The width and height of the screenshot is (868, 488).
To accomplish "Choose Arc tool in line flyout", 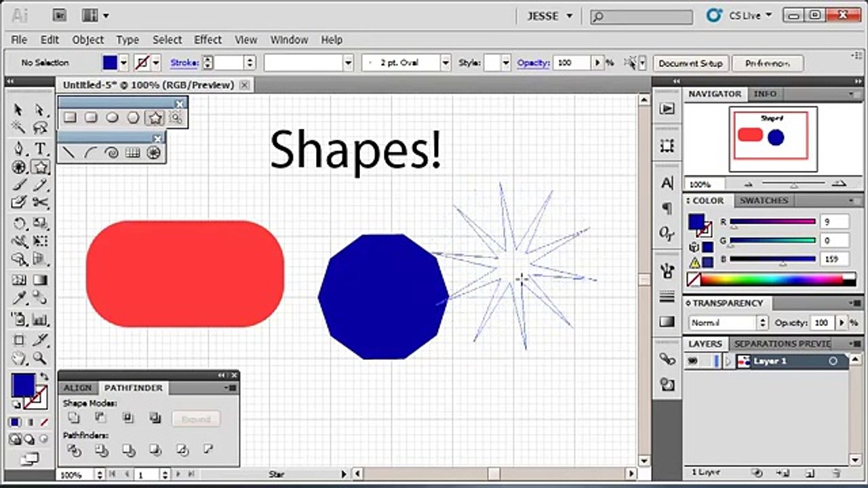I will coord(90,153).
